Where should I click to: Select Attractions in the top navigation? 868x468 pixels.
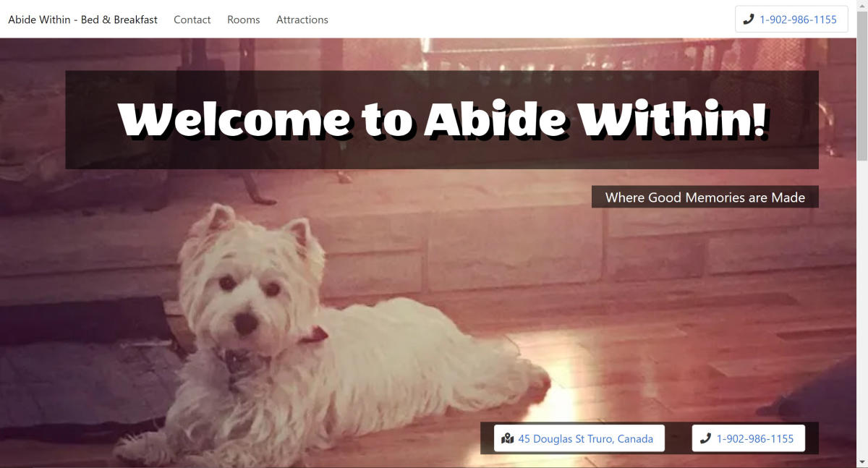[302, 20]
